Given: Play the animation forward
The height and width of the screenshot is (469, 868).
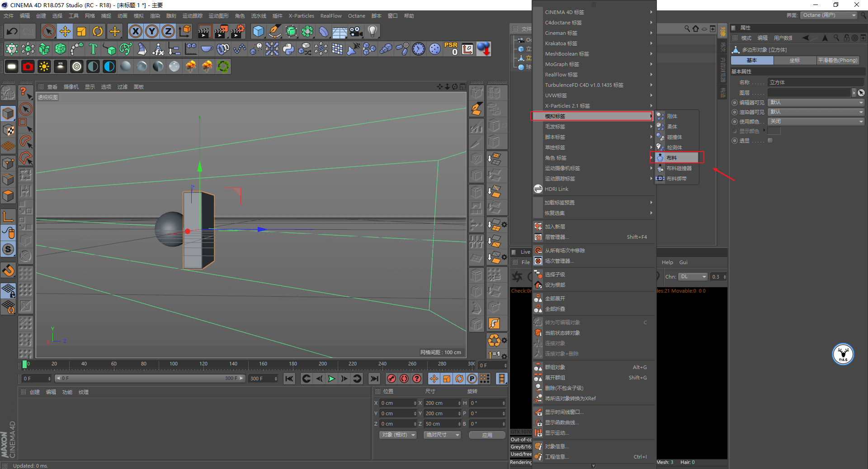Looking at the screenshot, I should (x=331, y=379).
